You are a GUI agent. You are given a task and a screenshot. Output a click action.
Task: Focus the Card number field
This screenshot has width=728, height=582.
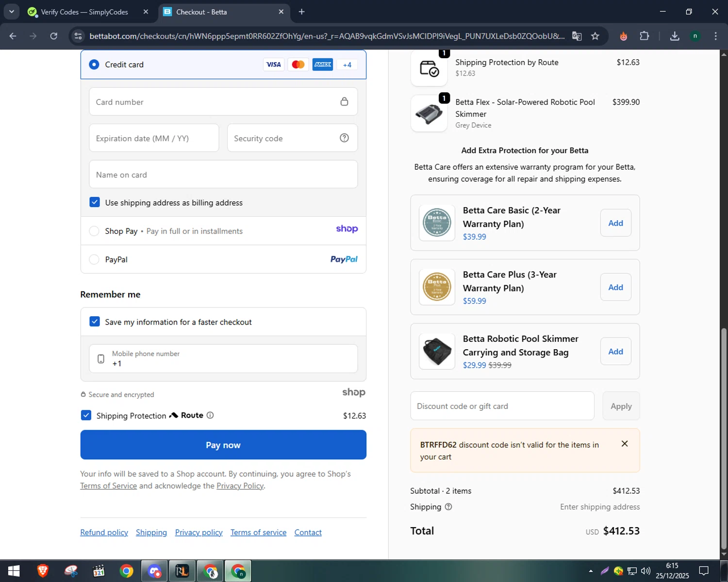[223, 102]
